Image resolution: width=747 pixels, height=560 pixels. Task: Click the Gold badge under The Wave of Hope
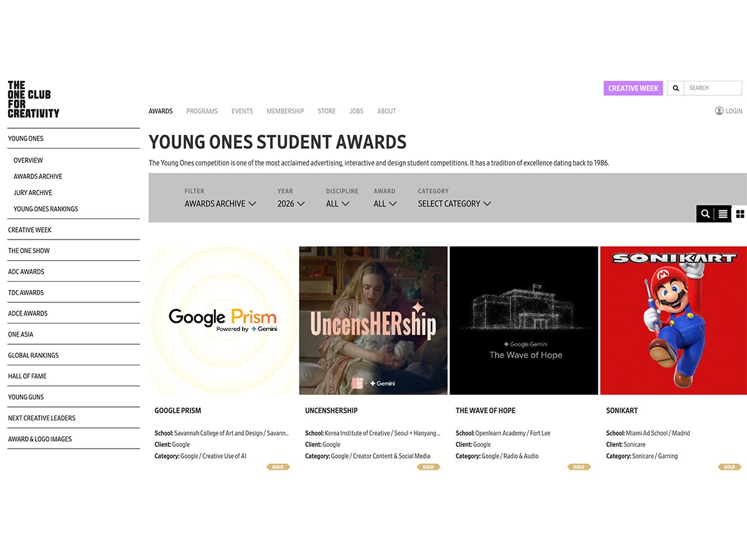pos(579,467)
